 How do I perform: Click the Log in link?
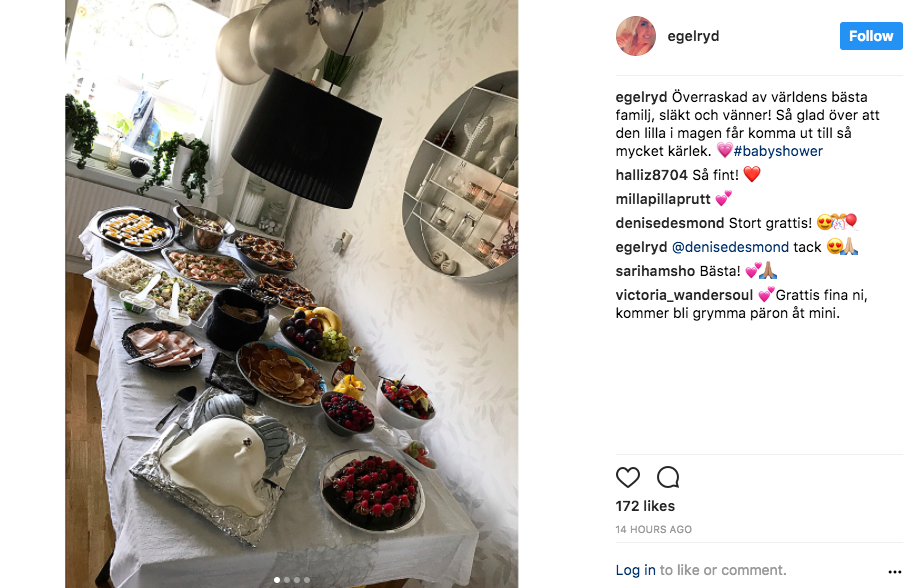[x=635, y=570]
